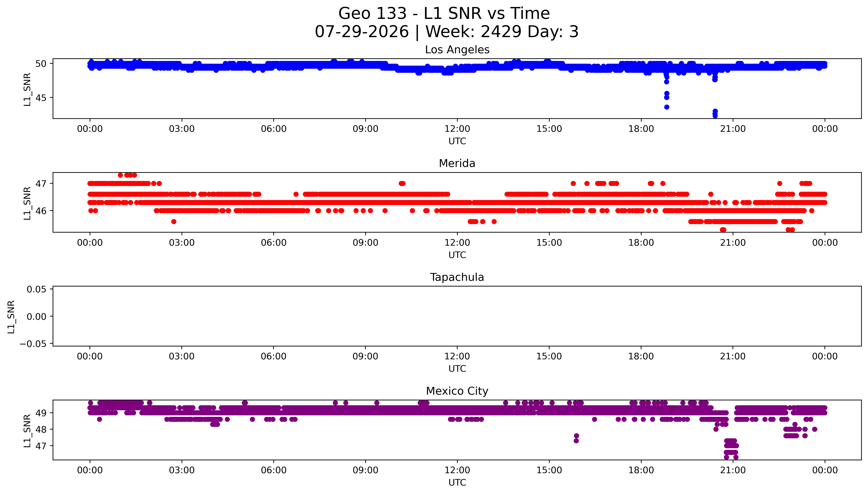The image size is (868, 494).
Task: Click the 12:00 tick label under Los Angeles plot
Action: 457,129
